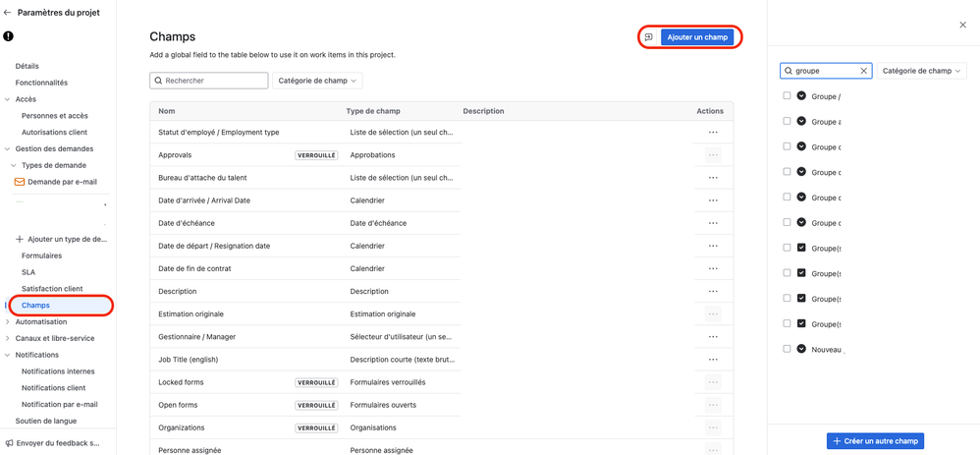The width and height of the screenshot is (980, 455).
Task: Click the Ajouter un champ button
Action: pyautogui.click(x=697, y=37)
